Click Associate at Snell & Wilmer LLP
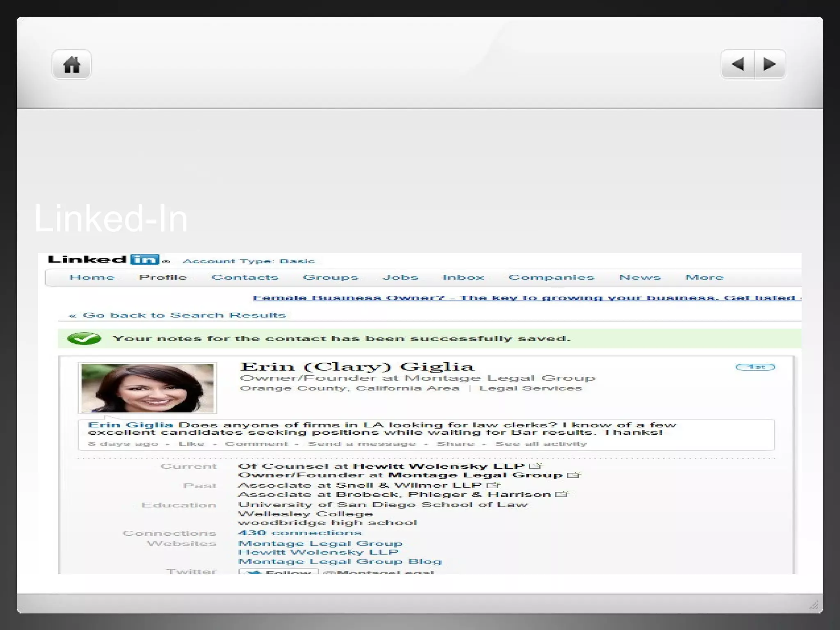This screenshot has height=630, width=840. (x=360, y=485)
